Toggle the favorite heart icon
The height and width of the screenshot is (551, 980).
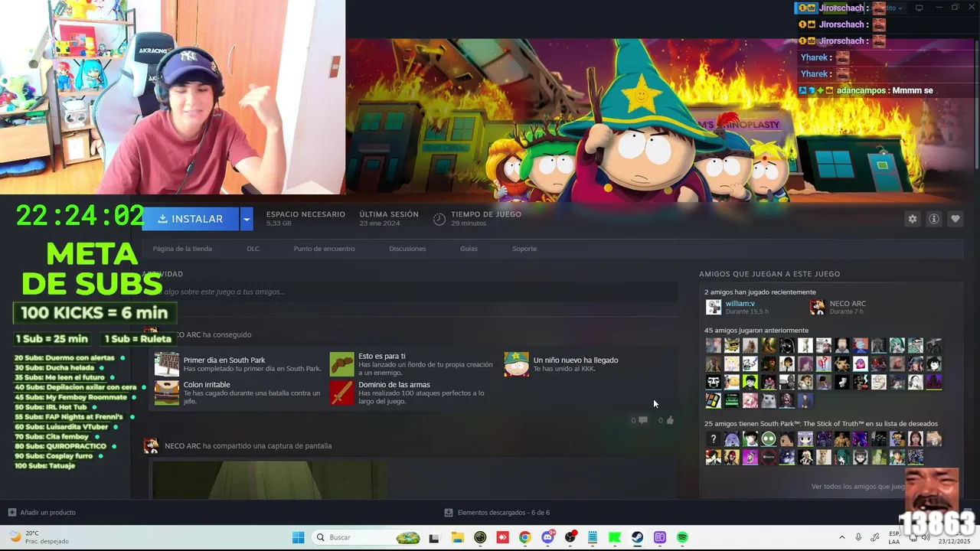click(955, 219)
